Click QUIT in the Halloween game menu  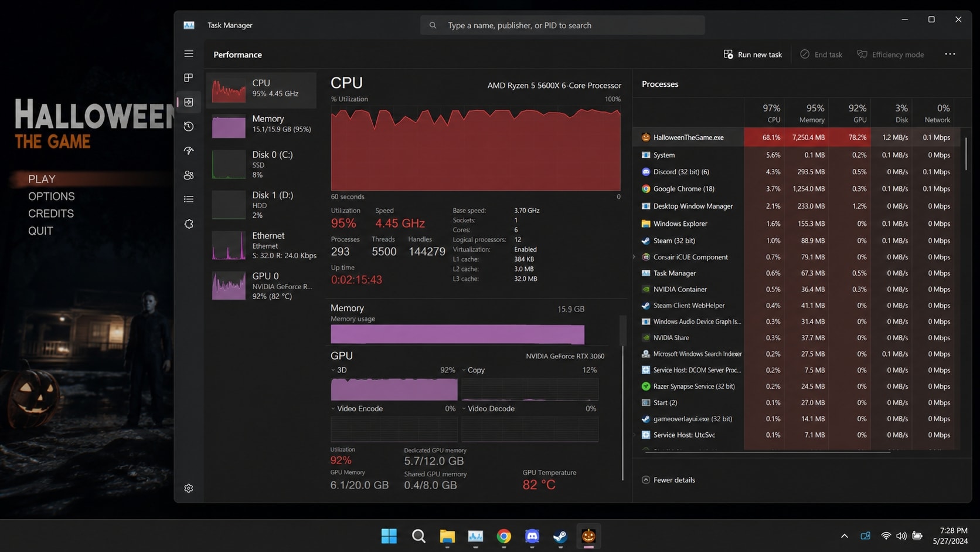pos(40,231)
